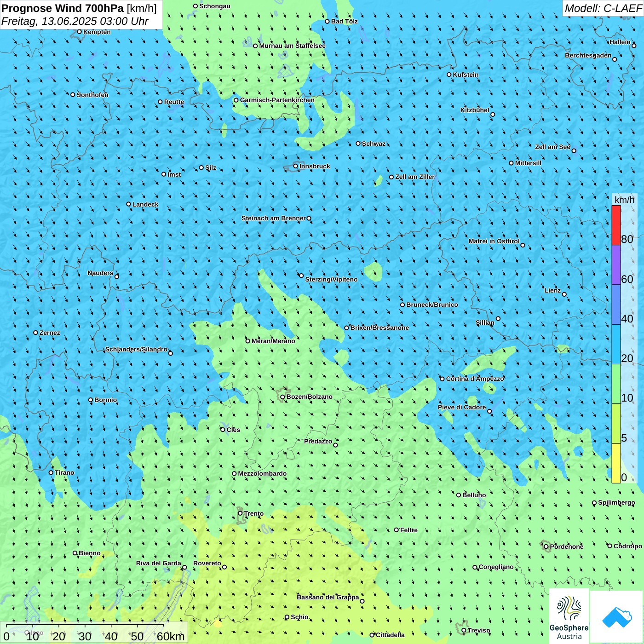Select the light blue 20-40 km/h legend segment
Viewport: 644px width, 644px height.
[616, 345]
